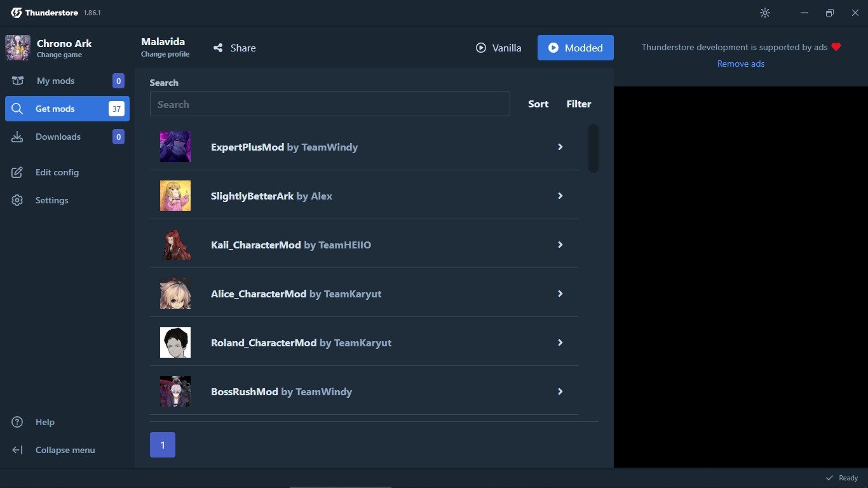This screenshot has height=488, width=868.
Task: Click Change game link
Action: point(59,55)
